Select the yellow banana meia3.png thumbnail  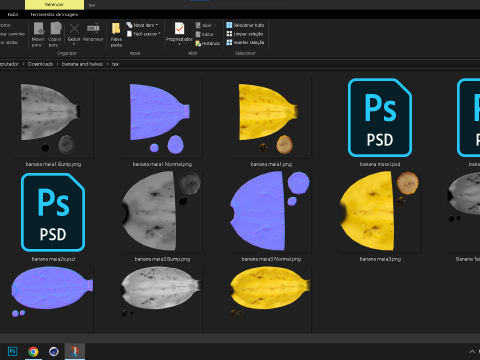tap(380, 212)
